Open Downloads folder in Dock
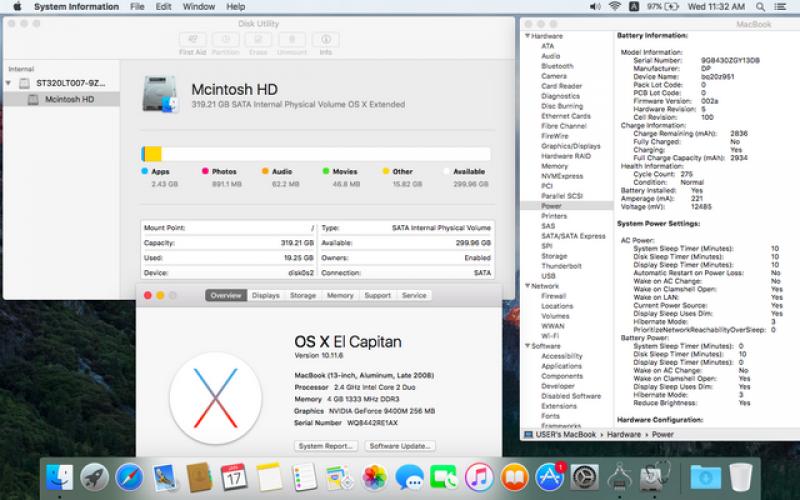Viewport: 800px width, 500px height. (x=706, y=478)
